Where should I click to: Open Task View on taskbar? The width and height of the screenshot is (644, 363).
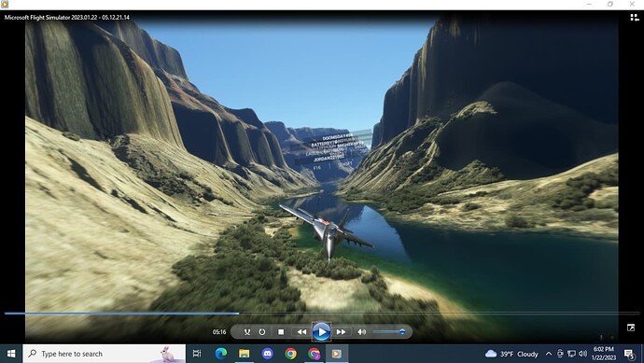pyautogui.click(x=197, y=354)
